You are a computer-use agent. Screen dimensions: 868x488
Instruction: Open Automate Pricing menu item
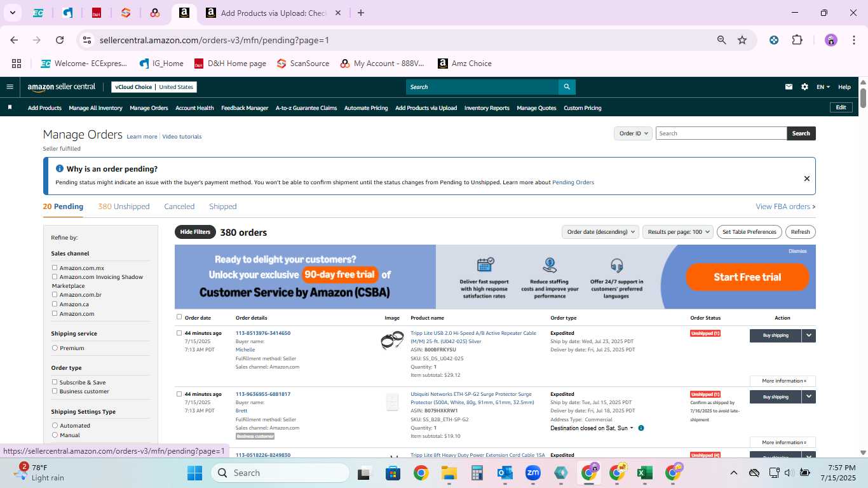(x=366, y=108)
